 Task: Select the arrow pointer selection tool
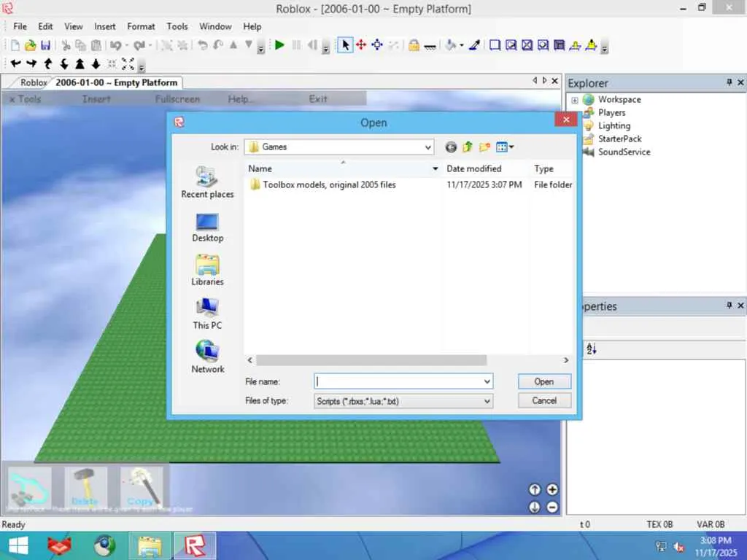[x=345, y=45]
